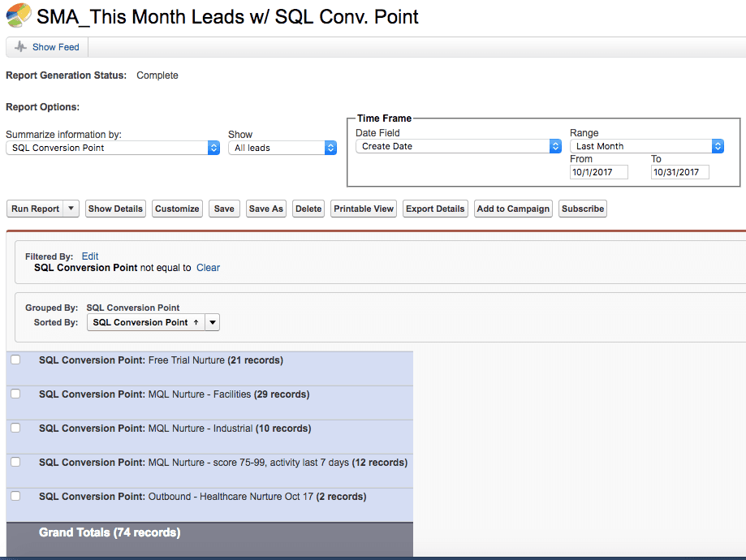This screenshot has width=746, height=560.
Task: Open the Date Field Create Date dropdown
Action: point(458,146)
